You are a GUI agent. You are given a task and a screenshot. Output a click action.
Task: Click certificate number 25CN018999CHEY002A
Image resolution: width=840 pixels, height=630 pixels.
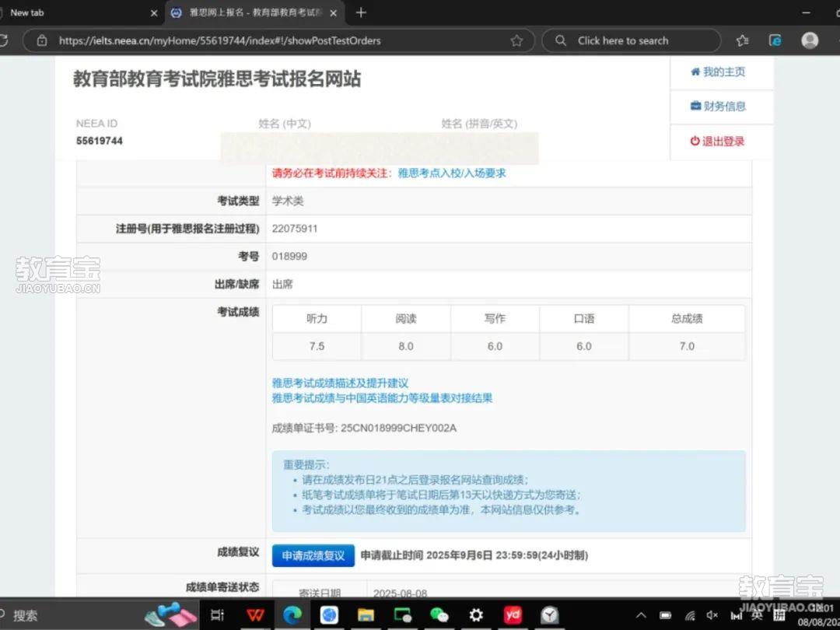point(398,428)
